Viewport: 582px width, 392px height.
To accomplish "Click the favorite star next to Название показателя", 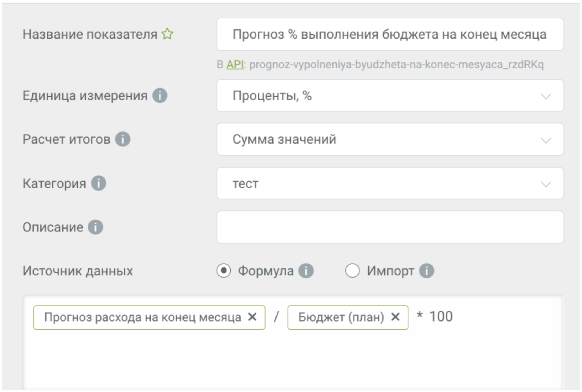I will coord(167,34).
